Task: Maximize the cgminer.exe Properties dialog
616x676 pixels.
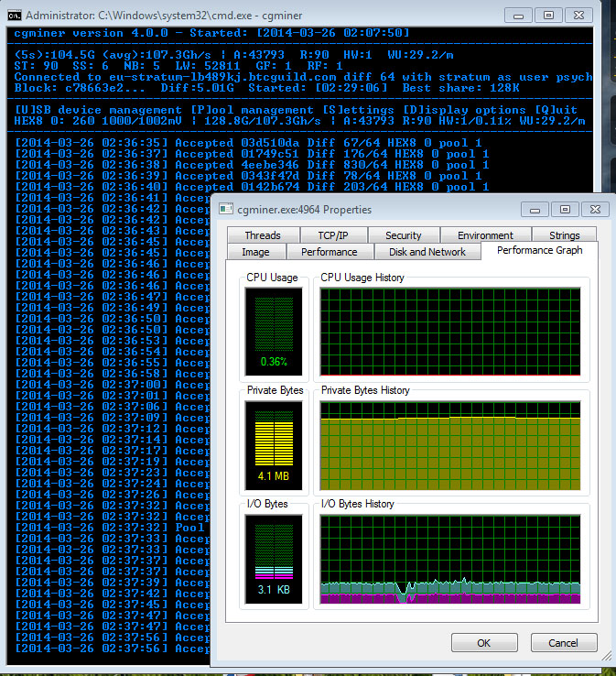Action: pyautogui.click(x=565, y=210)
